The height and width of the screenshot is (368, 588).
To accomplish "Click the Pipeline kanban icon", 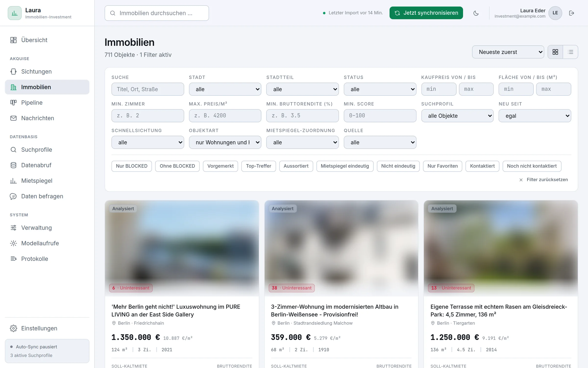I will (x=13, y=103).
